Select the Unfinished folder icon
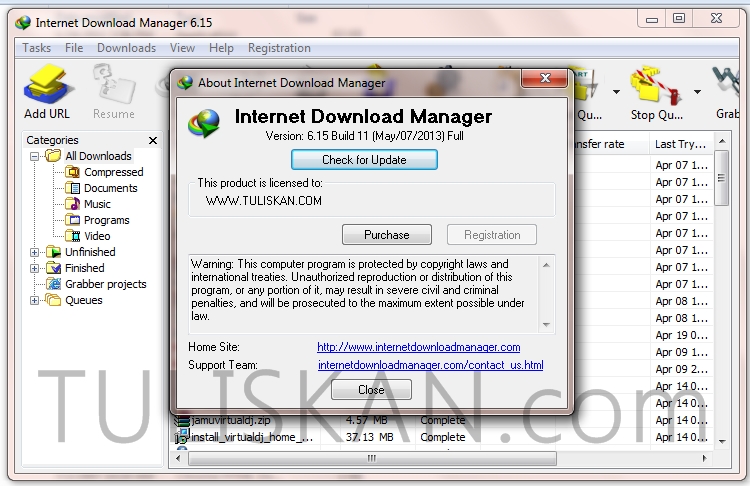Image resolution: width=750 pixels, height=486 pixels. pos(54,252)
